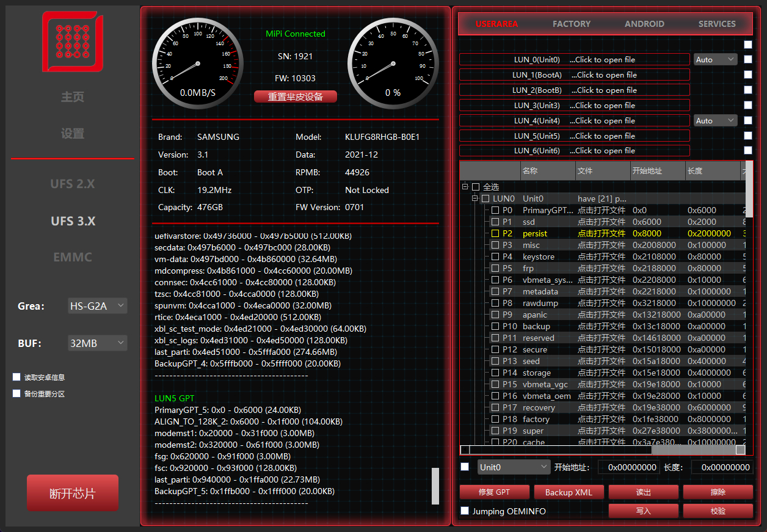Click the 长度 length input field
This screenshot has height=532, width=767.
point(722,467)
